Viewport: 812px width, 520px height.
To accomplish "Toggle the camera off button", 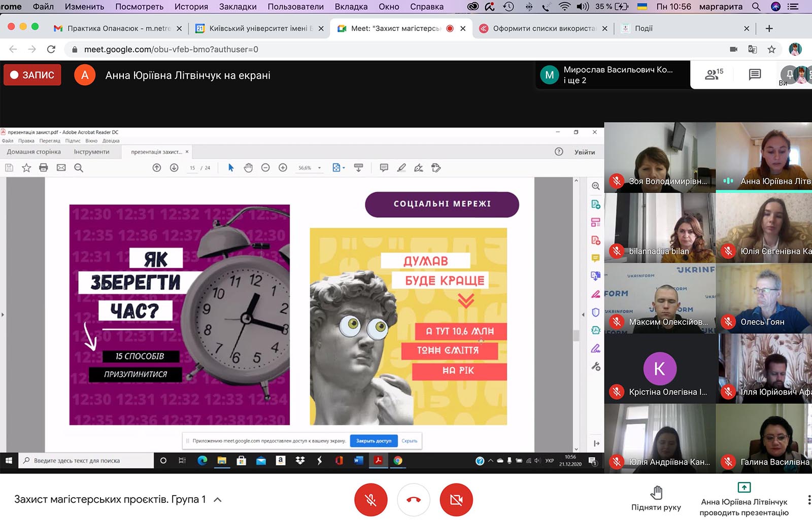I will coord(456,500).
